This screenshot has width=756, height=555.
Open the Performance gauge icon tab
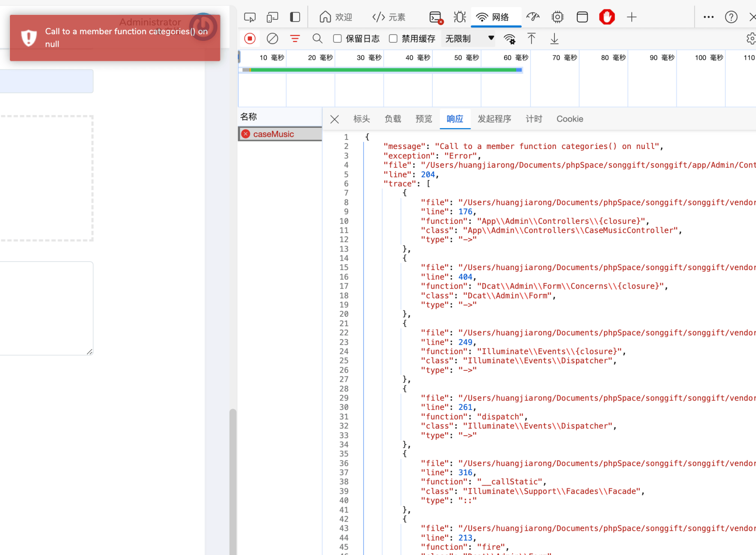coord(533,17)
